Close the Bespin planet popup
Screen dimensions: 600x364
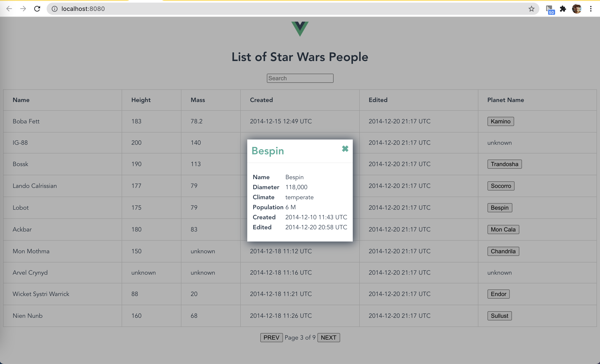tap(345, 148)
